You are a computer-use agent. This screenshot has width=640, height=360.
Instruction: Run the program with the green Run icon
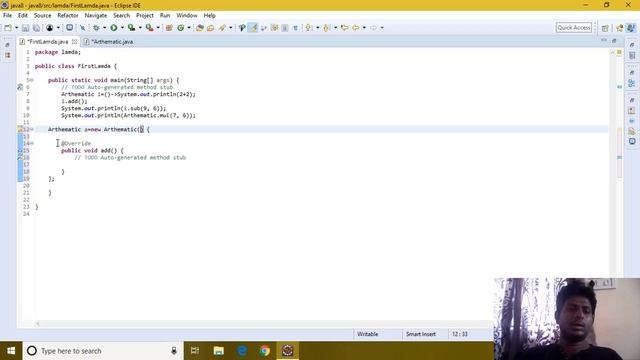pyautogui.click(x=114, y=28)
